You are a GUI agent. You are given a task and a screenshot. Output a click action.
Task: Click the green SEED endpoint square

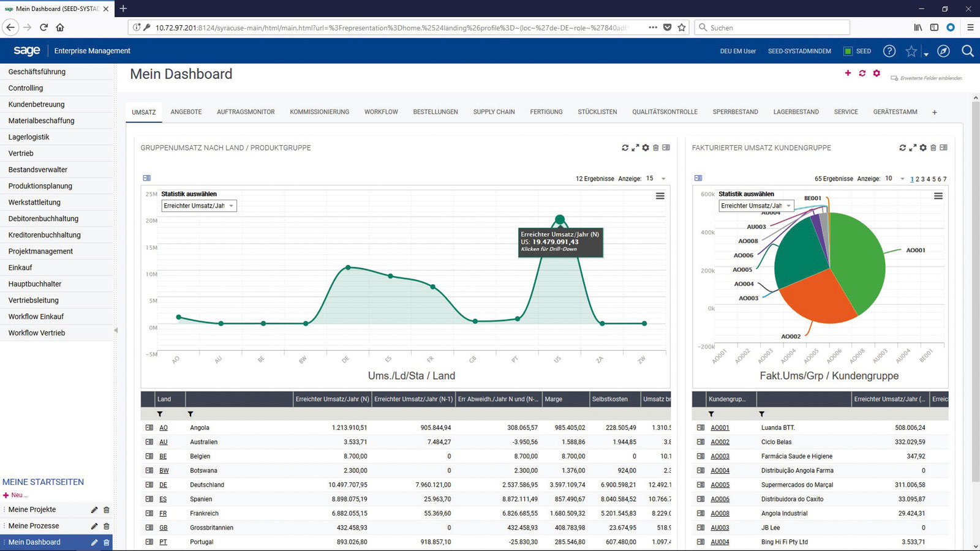point(848,51)
